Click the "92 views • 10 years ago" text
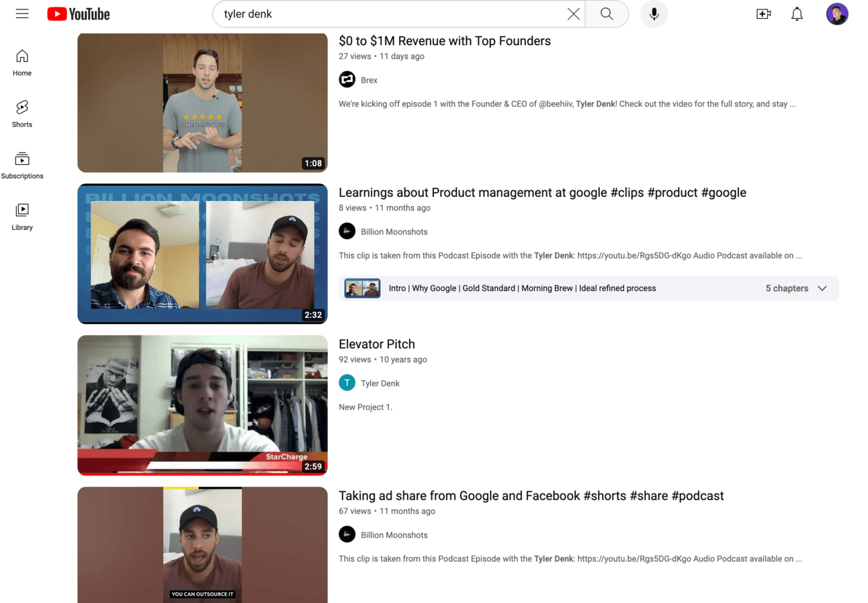 [383, 360]
